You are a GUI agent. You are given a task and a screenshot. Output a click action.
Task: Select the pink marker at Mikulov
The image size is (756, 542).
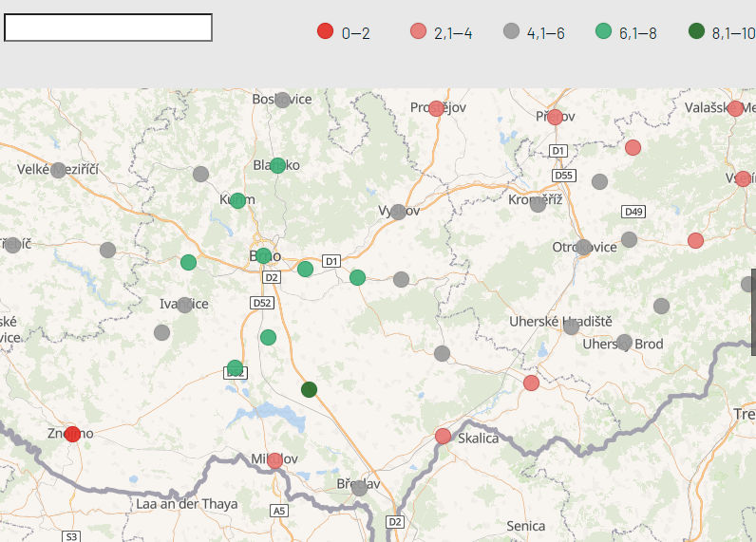coord(274,460)
